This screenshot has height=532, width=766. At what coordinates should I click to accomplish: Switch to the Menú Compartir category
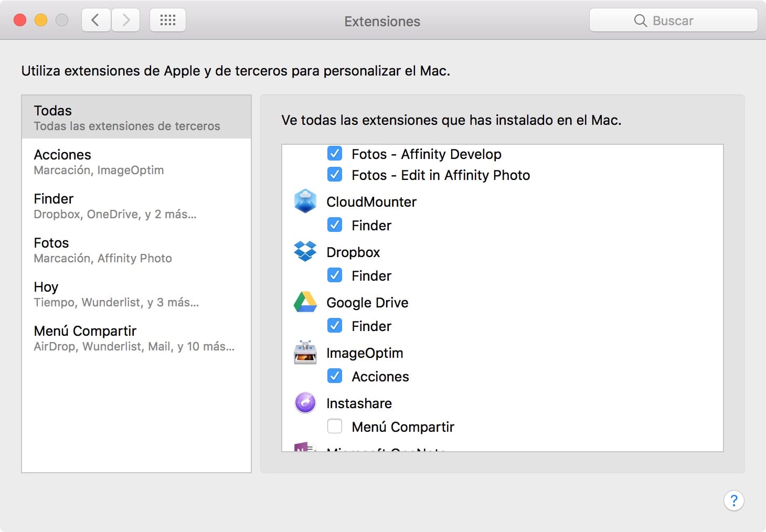coord(136,337)
